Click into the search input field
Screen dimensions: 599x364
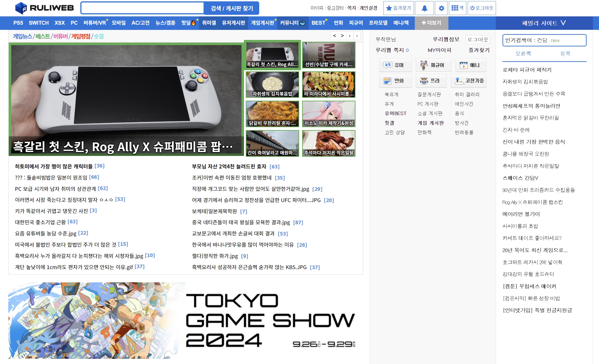(142, 8)
